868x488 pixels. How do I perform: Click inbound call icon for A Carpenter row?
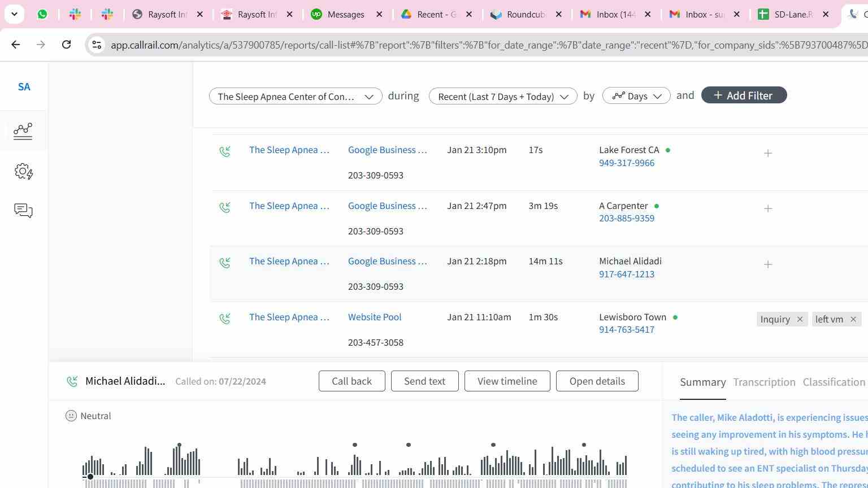pos(225,207)
